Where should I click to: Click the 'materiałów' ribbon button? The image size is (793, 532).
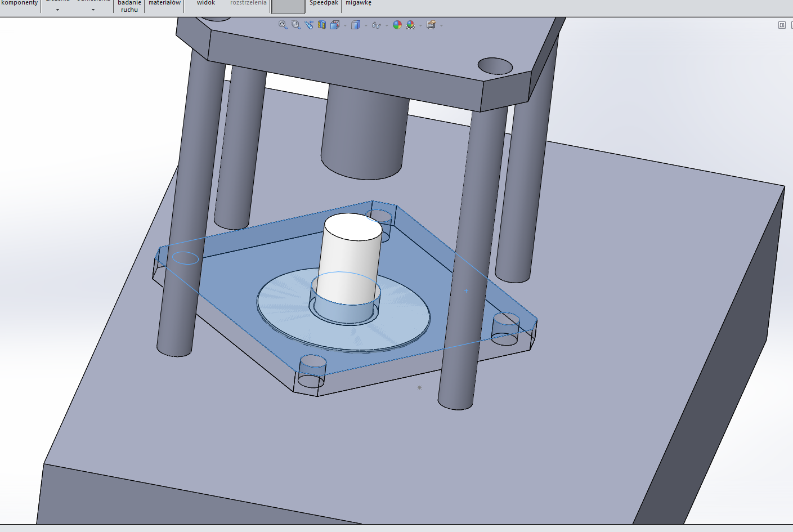coord(164,3)
